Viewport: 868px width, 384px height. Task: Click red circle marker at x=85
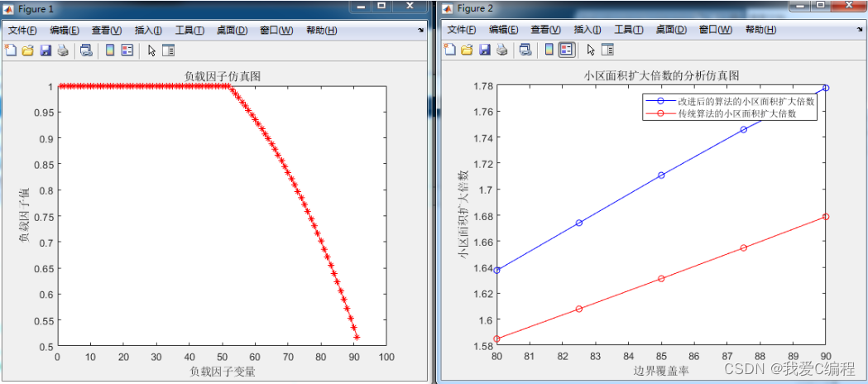661,278
